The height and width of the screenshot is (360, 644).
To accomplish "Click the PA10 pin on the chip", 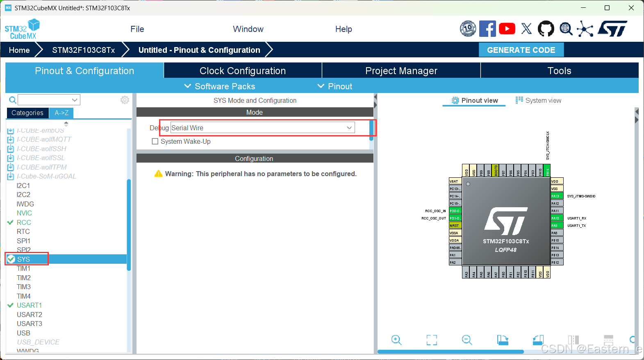I will point(557,218).
